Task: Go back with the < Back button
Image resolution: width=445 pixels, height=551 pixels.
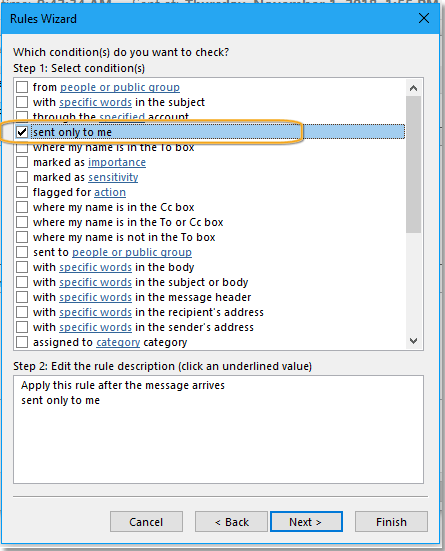Action: coord(231,522)
